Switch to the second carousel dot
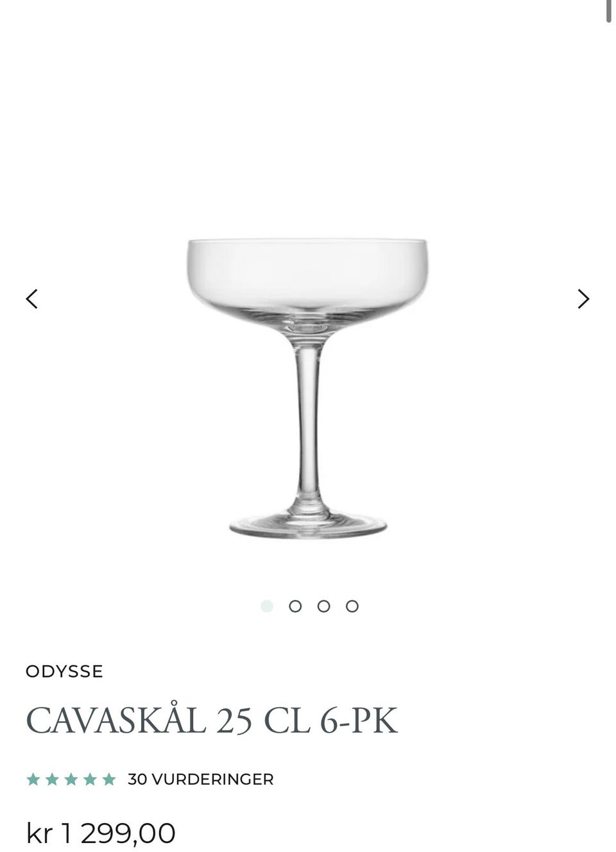This screenshot has height=852, width=616. coord(295,606)
